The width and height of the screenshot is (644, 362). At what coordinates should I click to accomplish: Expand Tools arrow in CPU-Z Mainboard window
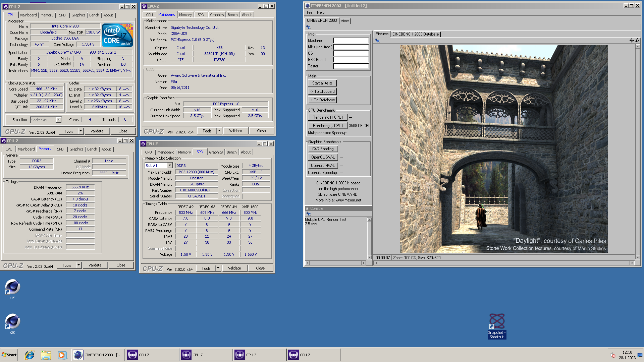tap(219, 131)
